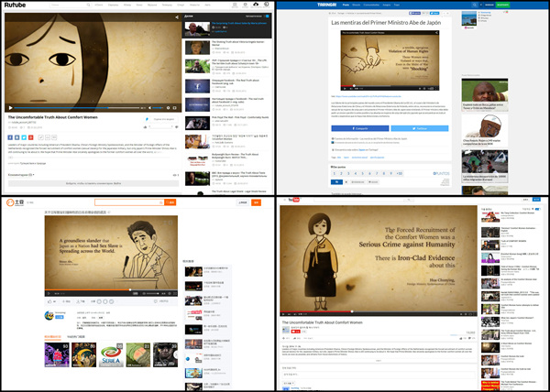Click the share icon on the Rutube video
This screenshot has height=392, width=550.
point(177,17)
